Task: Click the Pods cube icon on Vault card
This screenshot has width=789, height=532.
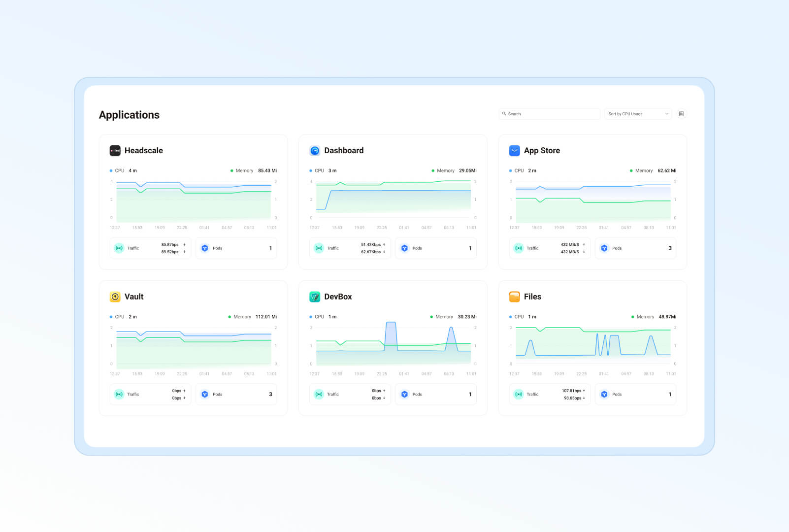Action: [x=205, y=394]
